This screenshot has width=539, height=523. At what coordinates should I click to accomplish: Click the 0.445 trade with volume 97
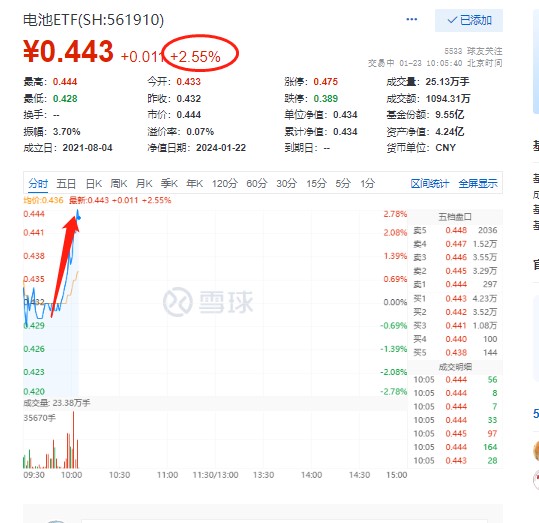[x=455, y=434]
